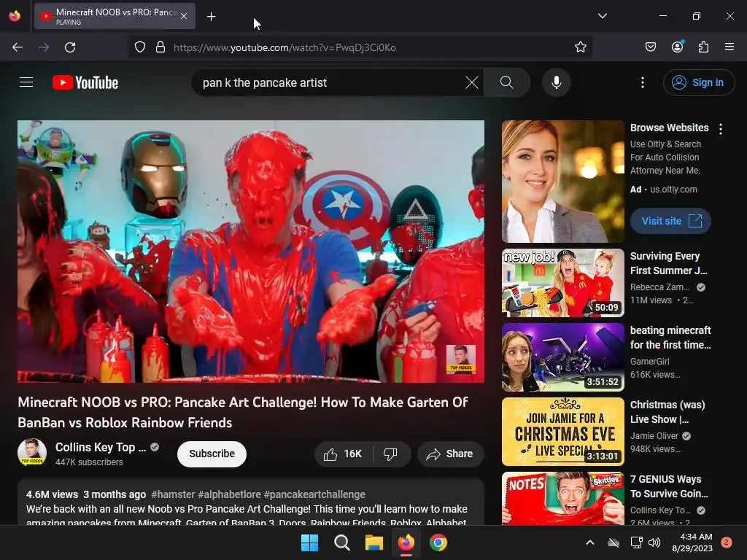Open Christmas Eve Live Special thumbnail
Image resolution: width=747 pixels, height=560 pixels.
(x=562, y=432)
